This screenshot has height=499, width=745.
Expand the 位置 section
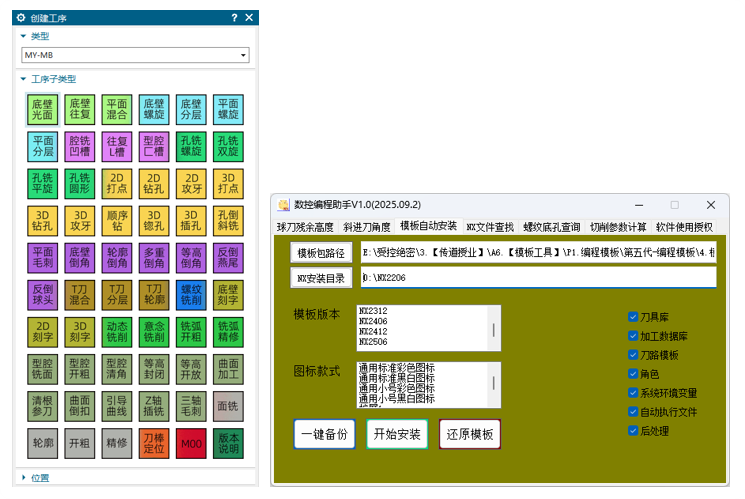pos(24,478)
